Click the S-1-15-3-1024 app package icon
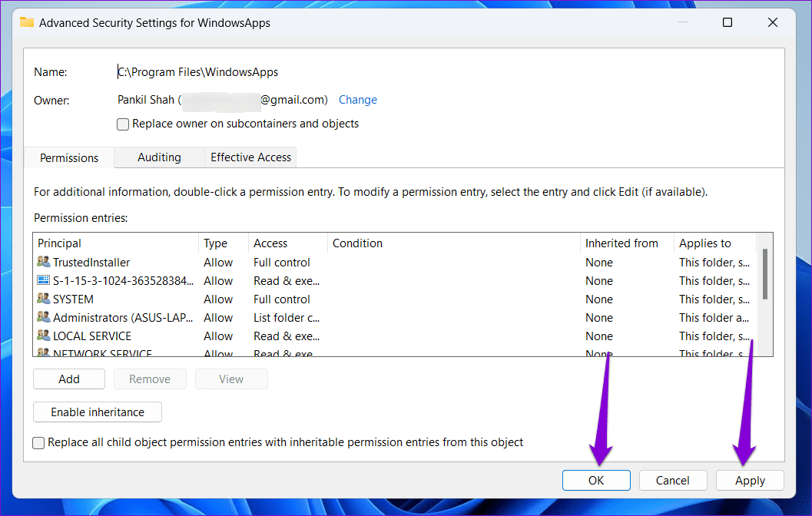812x516 pixels. [44, 280]
